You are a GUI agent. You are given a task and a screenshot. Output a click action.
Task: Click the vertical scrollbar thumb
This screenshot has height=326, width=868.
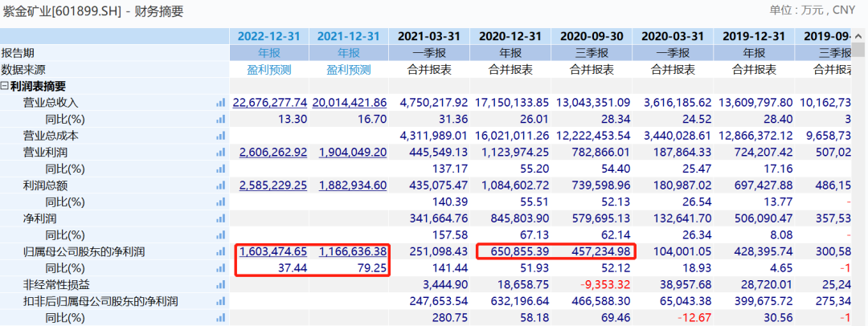click(x=858, y=49)
